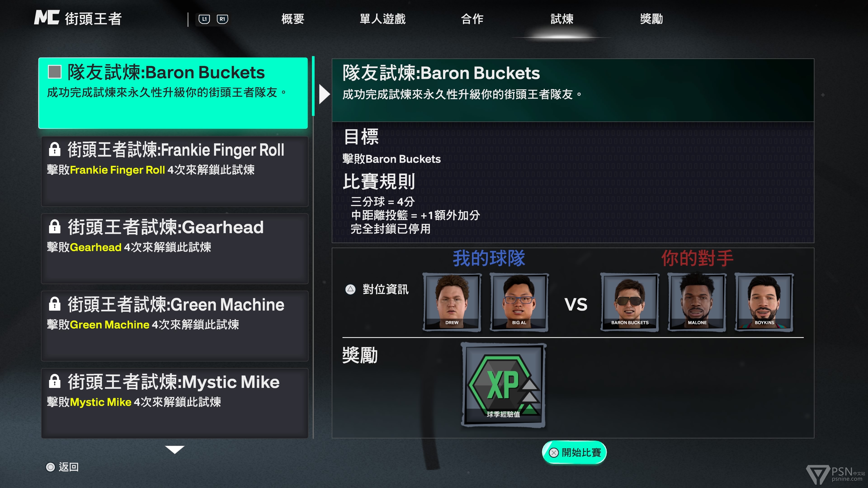This screenshot has height=488, width=868.
Task: Switch to the 概要 tab
Action: [x=293, y=19]
